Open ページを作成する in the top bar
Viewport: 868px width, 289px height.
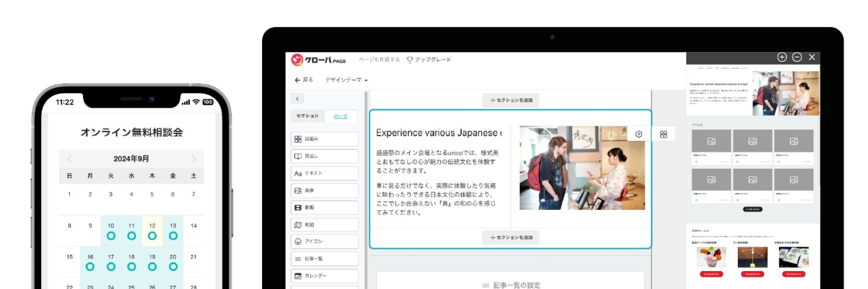click(379, 60)
